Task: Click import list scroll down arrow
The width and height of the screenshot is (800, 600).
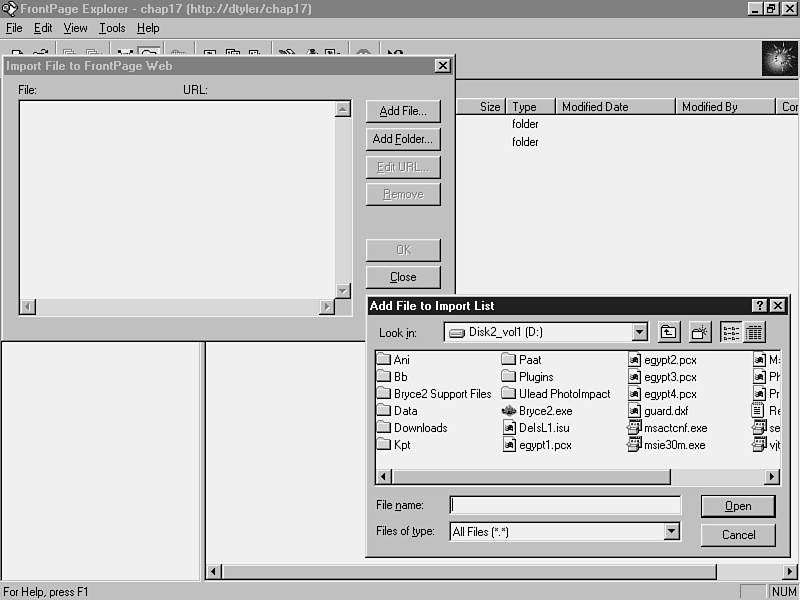Action: click(343, 291)
